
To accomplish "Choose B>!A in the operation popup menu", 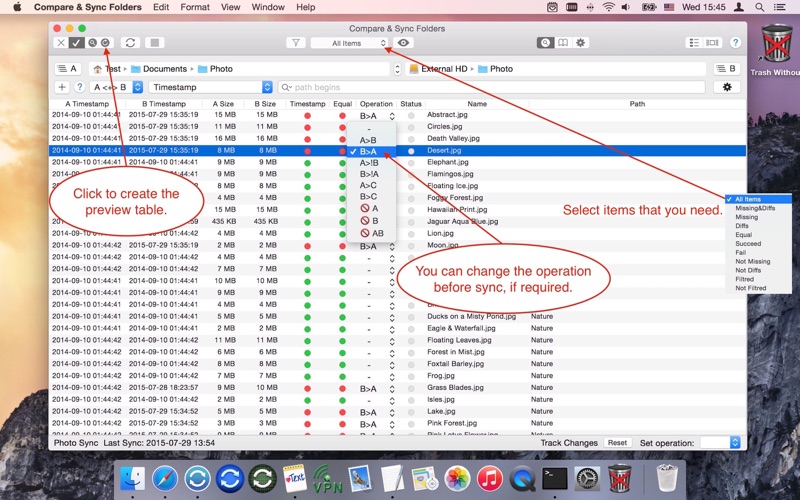I will coord(371,174).
